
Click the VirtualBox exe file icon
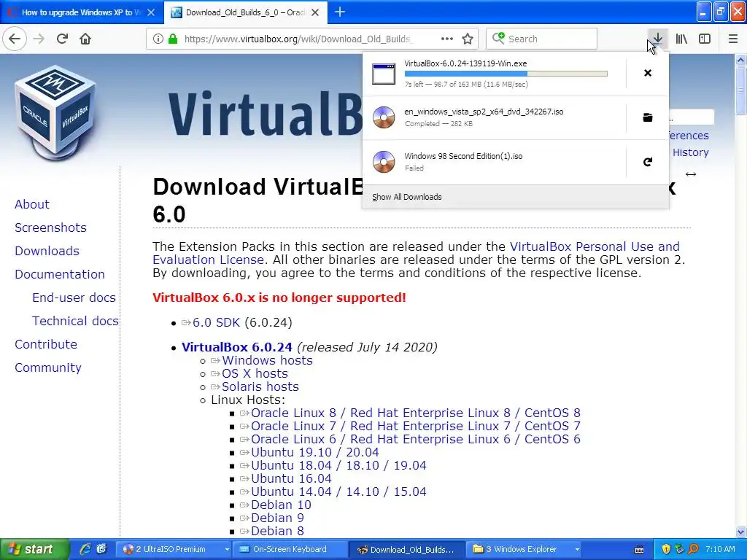coord(384,74)
